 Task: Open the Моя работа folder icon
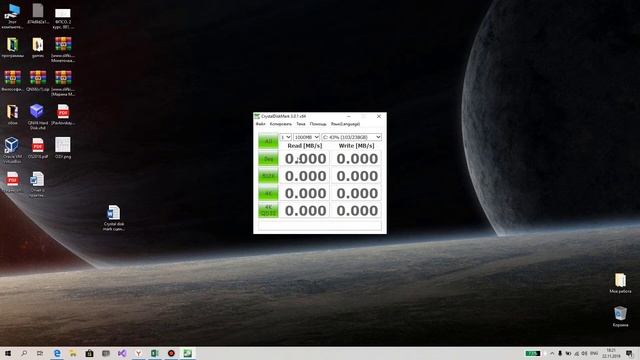coord(620,283)
